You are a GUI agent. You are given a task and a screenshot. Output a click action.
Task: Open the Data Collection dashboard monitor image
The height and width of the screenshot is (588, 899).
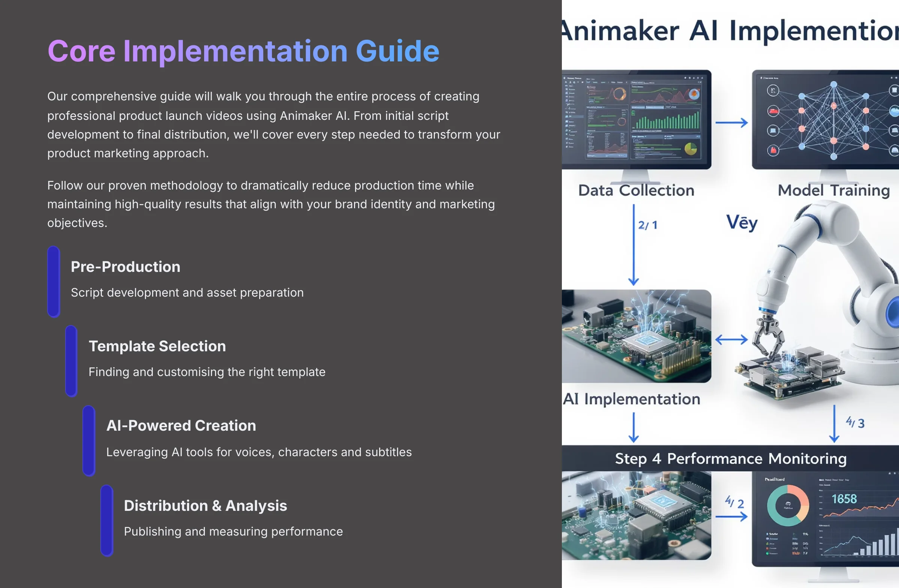[x=636, y=120]
